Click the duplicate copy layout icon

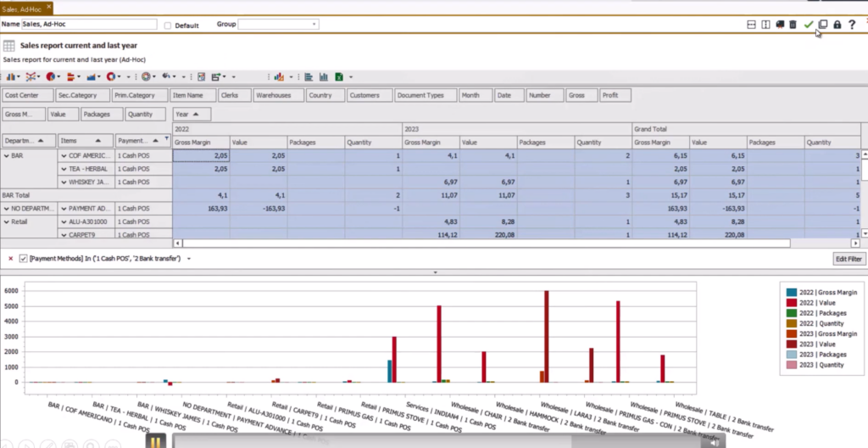[822, 25]
